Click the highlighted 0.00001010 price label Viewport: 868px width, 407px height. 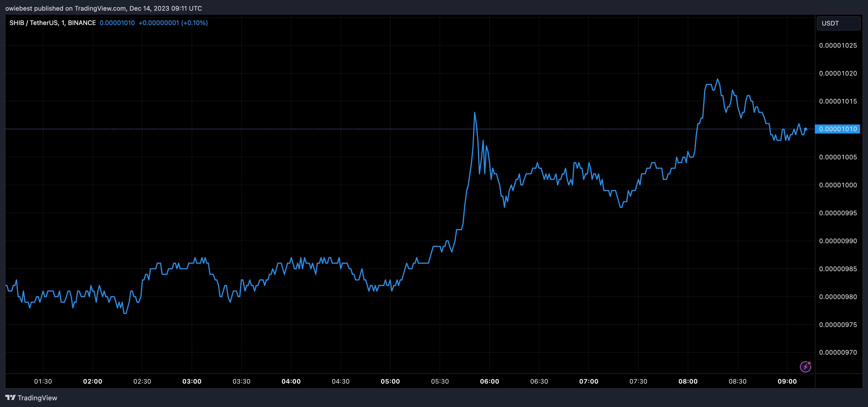(x=837, y=129)
